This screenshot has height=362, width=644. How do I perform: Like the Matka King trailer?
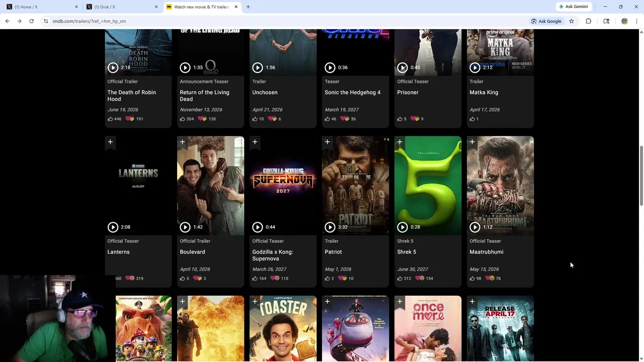click(x=472, y=119)
